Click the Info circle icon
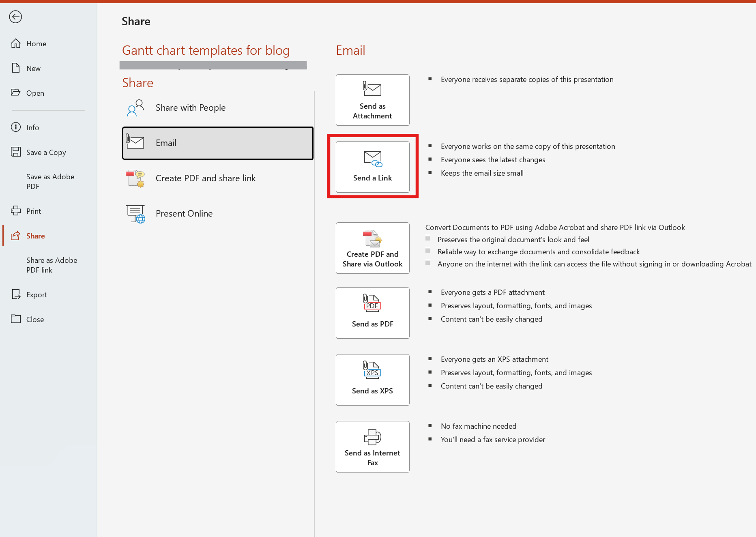756x537 pixels. (16, 127)
